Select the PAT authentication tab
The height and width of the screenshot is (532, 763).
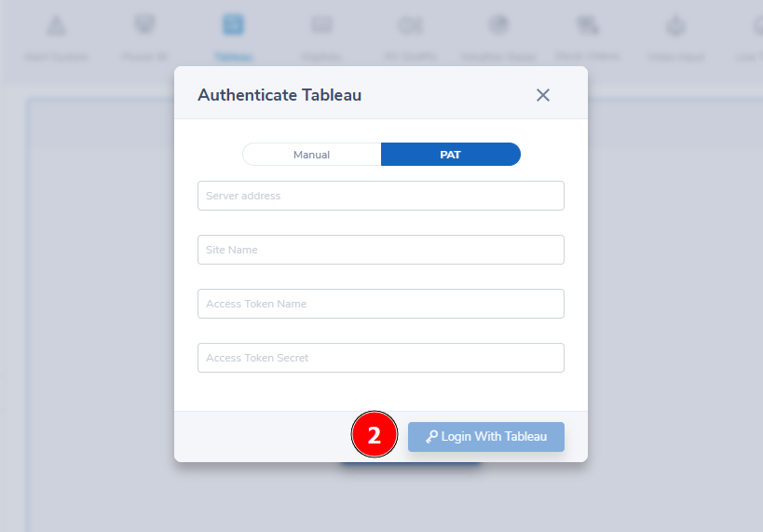coord(451,155)
